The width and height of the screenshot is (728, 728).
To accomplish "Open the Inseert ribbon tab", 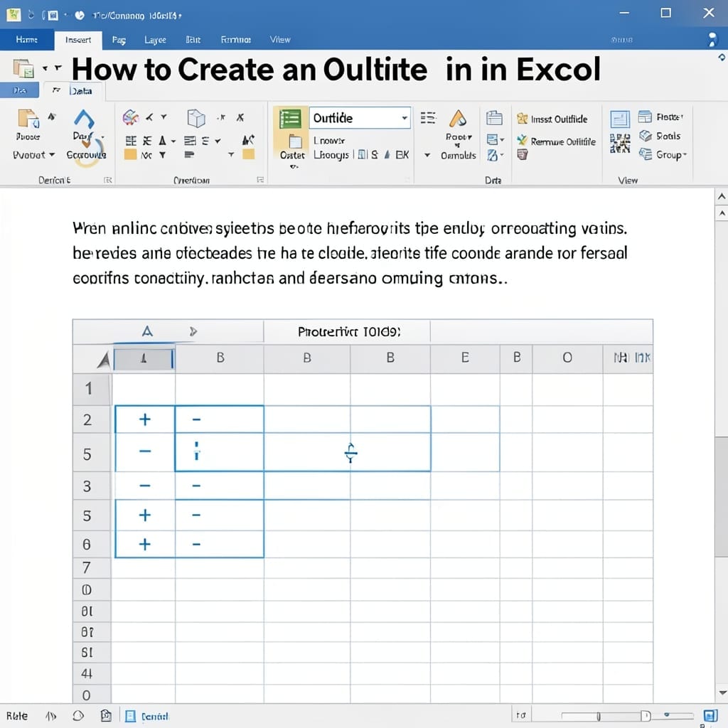I will click(x=78, y=40).
